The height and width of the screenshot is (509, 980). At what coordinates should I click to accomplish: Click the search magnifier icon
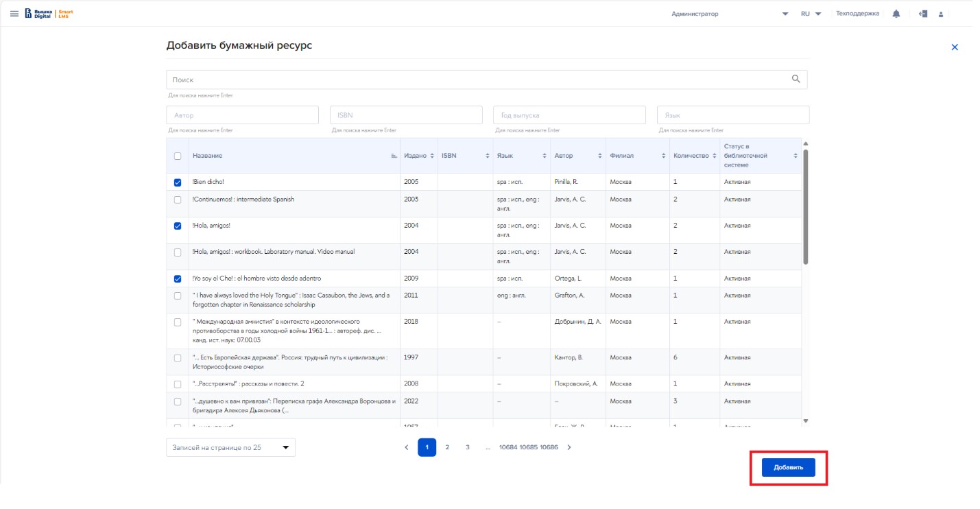coord(796,79)
